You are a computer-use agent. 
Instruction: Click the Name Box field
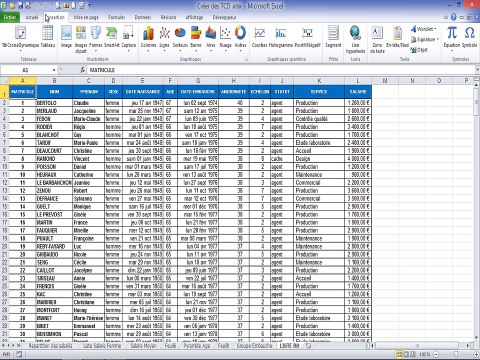26,70
